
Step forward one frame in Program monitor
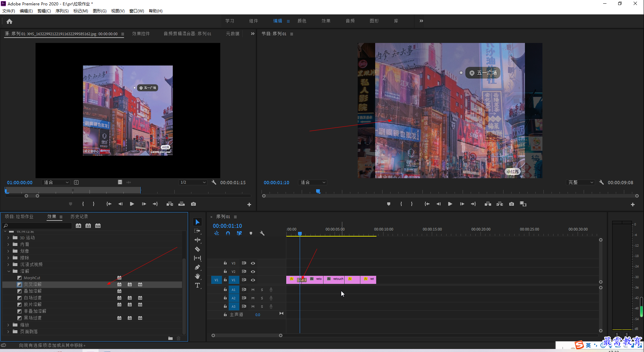462,204
